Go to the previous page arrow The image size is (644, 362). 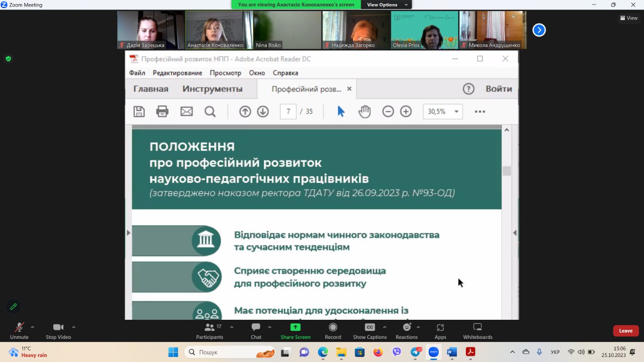pos(245,112)
